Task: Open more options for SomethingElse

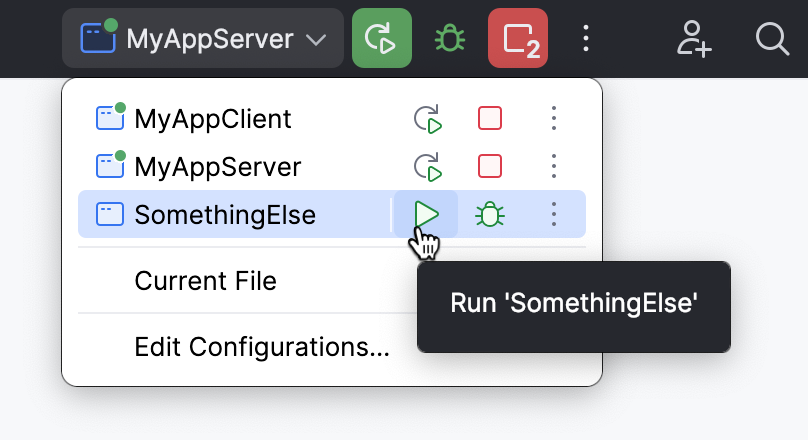Action: (x=553, y=214)
